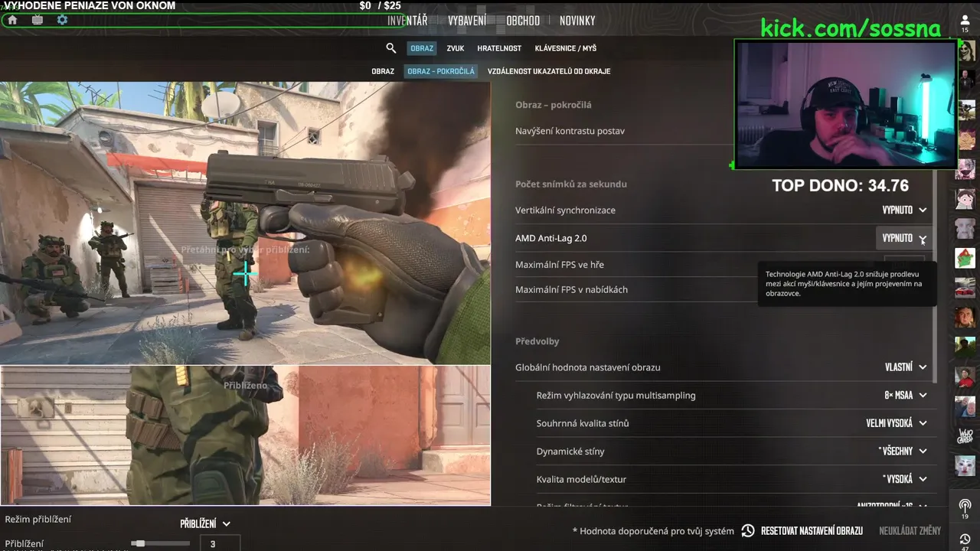The height and width of the screenshot is (551, 980).
Task: Click the TOP DONO: 34.76 text
Action: click(x=840, y=186)
